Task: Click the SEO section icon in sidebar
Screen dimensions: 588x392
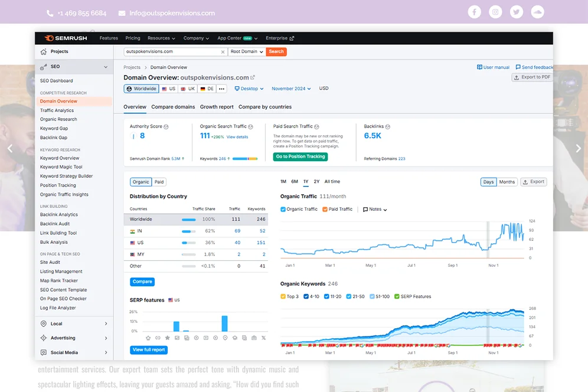Action: (x=44, y=67)
